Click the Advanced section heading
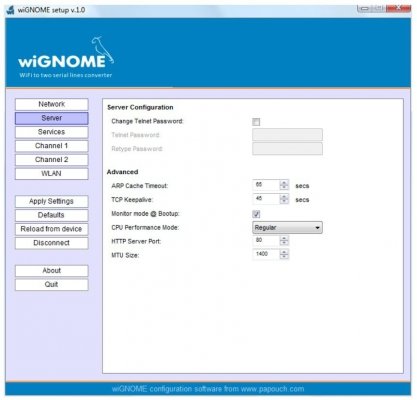Screen dimensions: 417x400 [x=122, y=172]
